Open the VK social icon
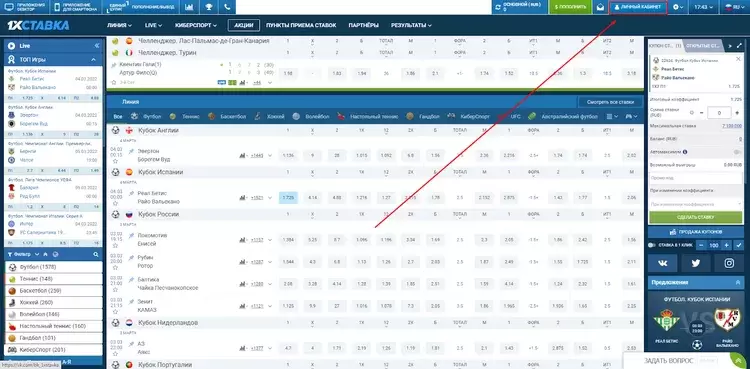 pyautogui.click(x=663, y=263)
